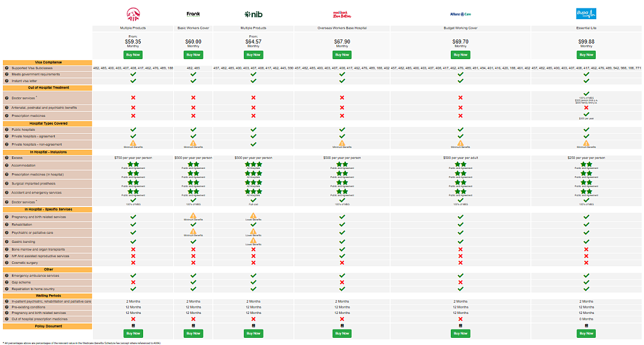644x345 pixels.
Task: Open help icon for Instant visa letter
Action: 7,81
